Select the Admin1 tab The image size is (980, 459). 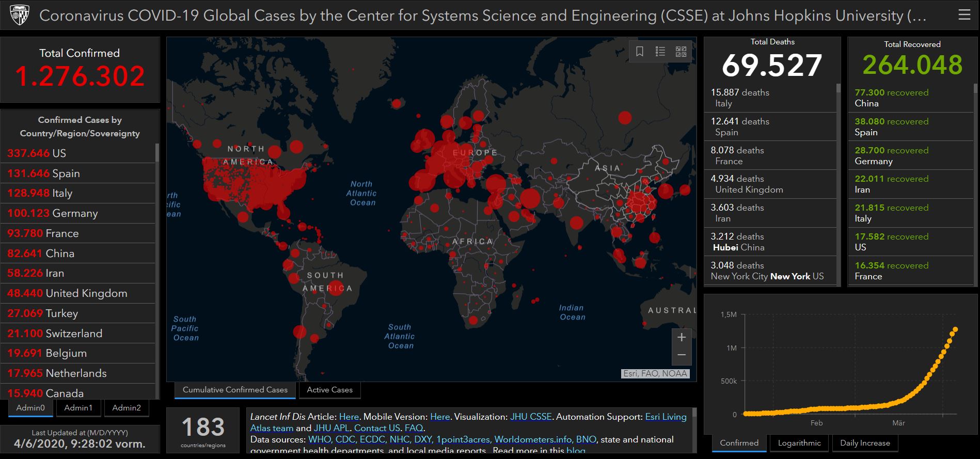(78, 408)
